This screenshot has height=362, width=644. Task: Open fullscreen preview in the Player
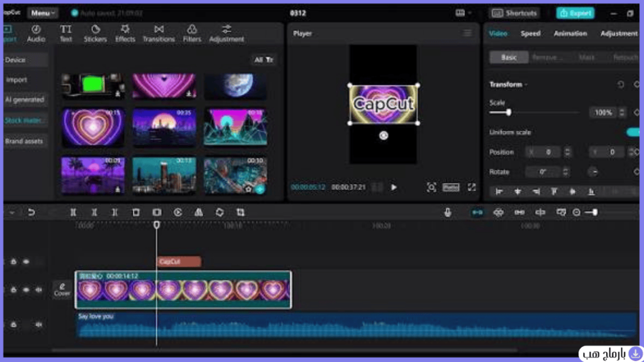472,187
